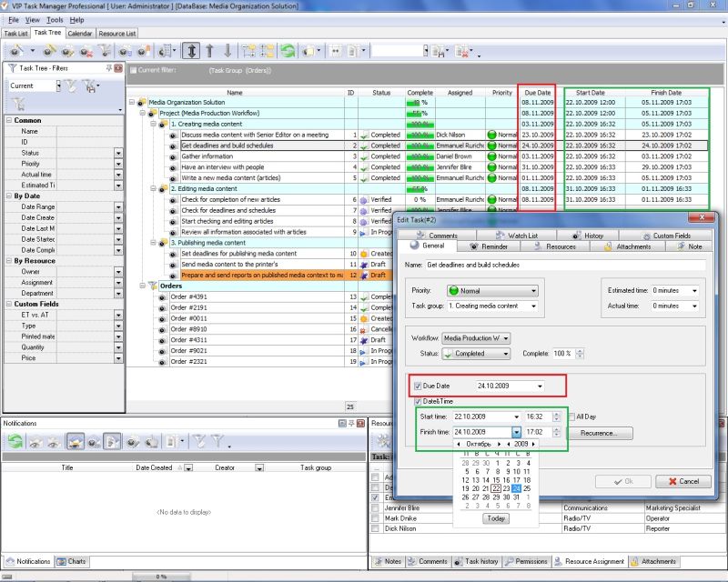
Task: Select task Gather information in tree
Action: 207,156
